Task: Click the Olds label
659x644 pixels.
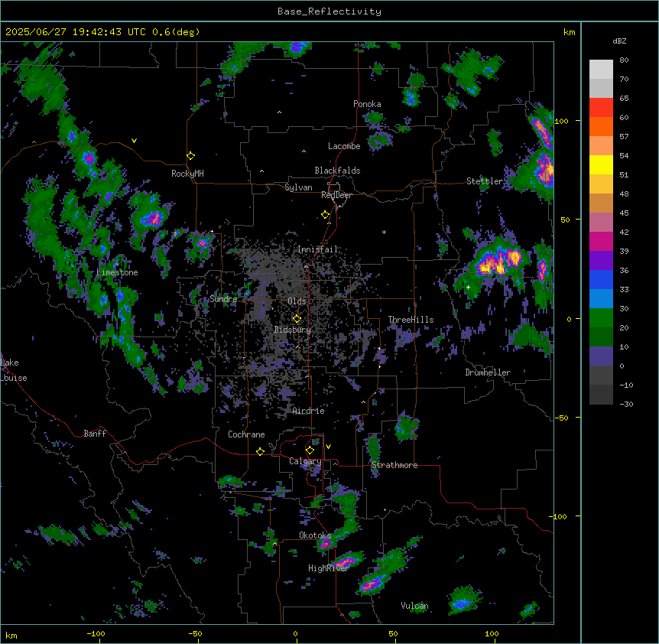Action: (x=297, y=301)
